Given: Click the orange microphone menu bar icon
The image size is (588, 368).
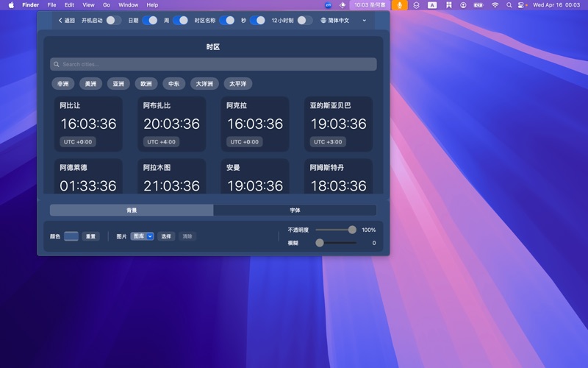Looking at the screenshot, I should point(399,5).
